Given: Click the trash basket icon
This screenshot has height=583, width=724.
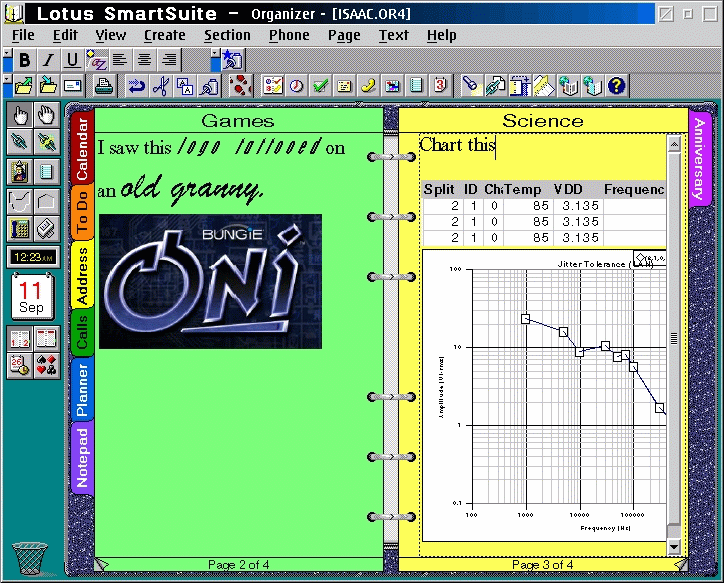Looking at the screenshot, I should (x=30, y=559).
